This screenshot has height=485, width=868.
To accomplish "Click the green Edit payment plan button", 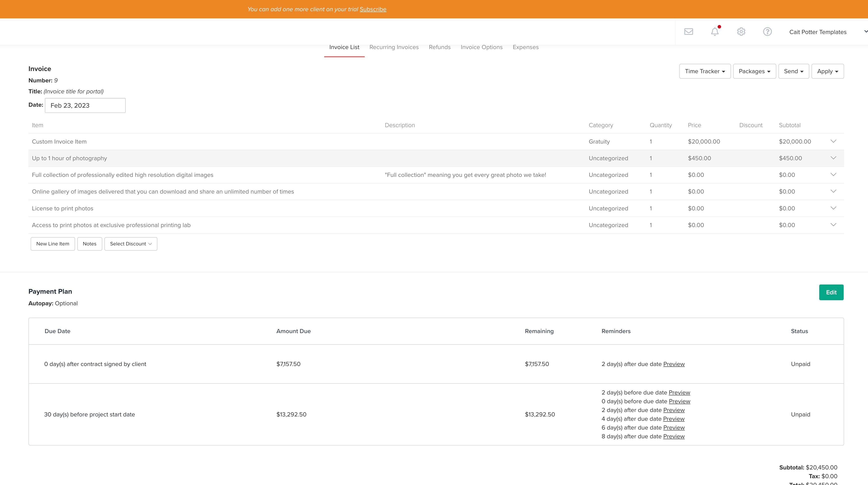I will coord(831,292).
